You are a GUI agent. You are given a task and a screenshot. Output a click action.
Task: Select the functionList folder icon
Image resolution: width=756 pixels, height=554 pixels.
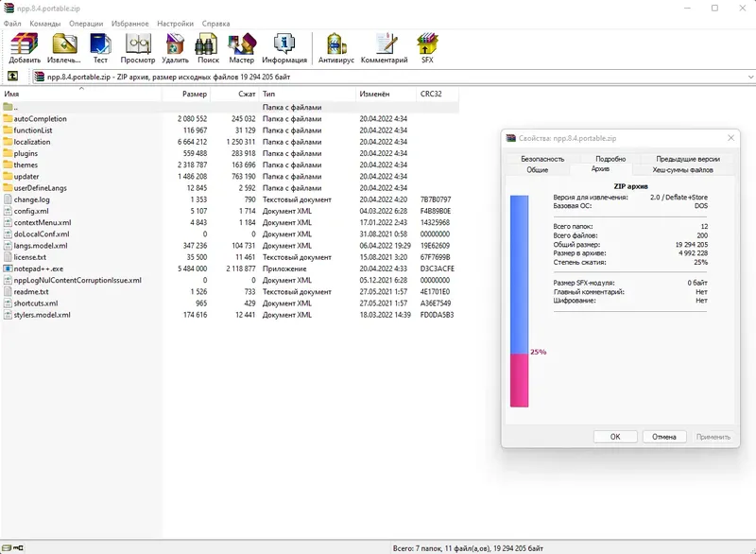pyautogui.click(x=8, y=130)
